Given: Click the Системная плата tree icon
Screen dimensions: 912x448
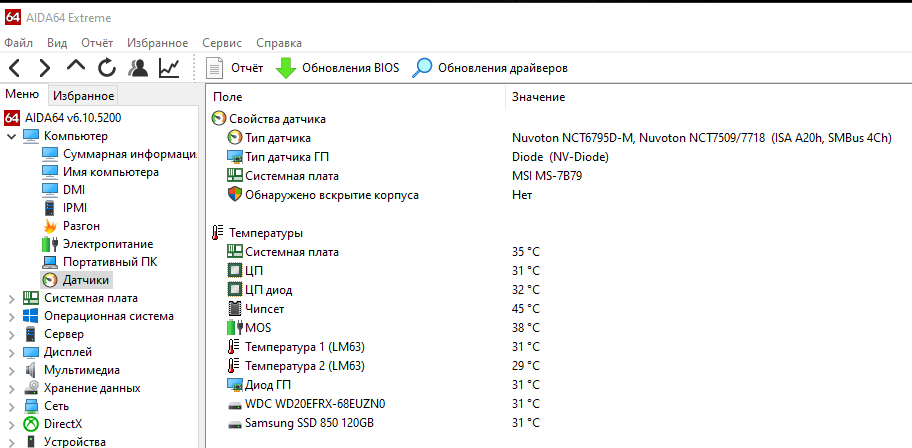Looking at the screenshot, I should pos(31,298).
